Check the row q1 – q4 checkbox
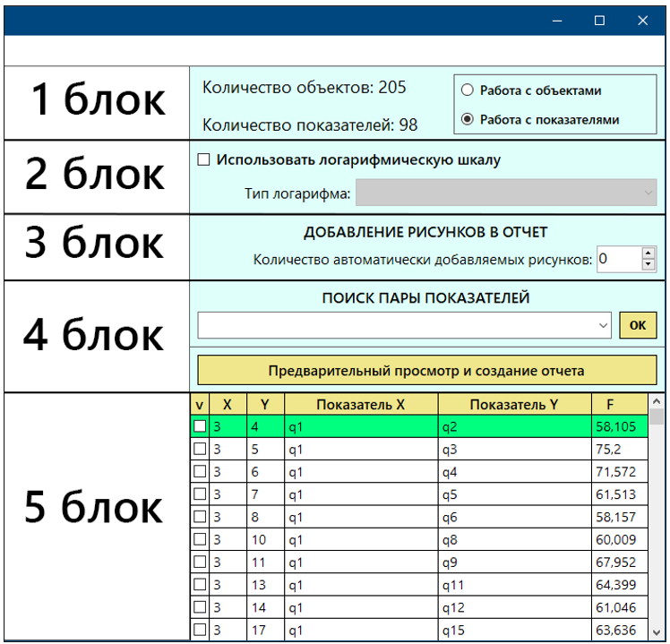This screenshot has height=644, width=670. tap(200, 472)
